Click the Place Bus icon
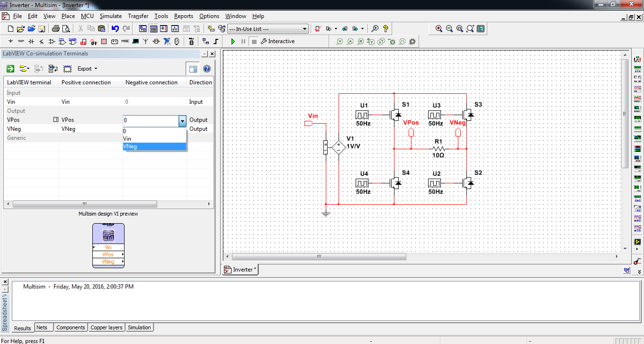This screenshot has width=644, height=344. coord(216,41)
